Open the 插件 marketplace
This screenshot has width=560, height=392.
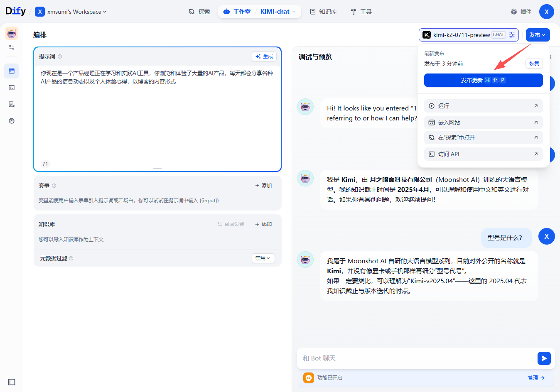521,12
